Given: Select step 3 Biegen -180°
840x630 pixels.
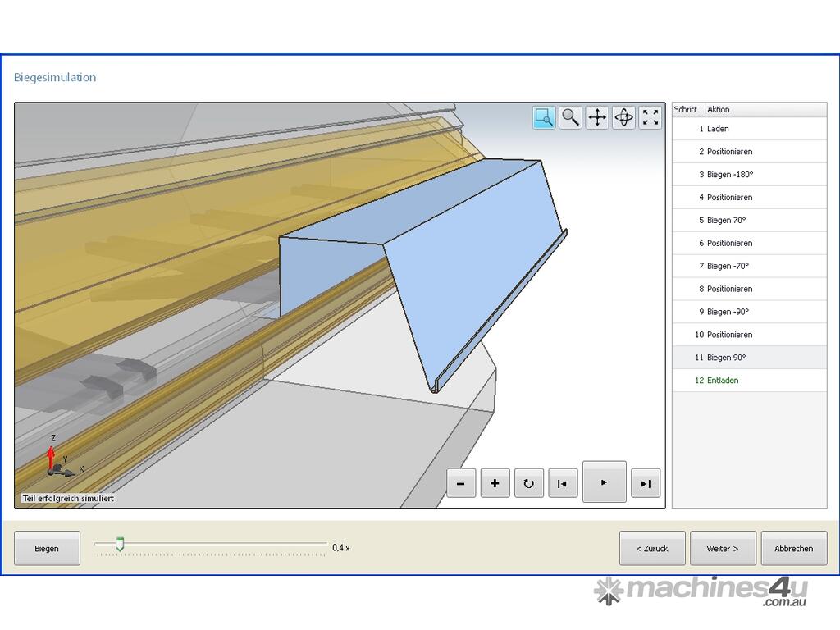Looking at the screenshot, I should [729, 175].
